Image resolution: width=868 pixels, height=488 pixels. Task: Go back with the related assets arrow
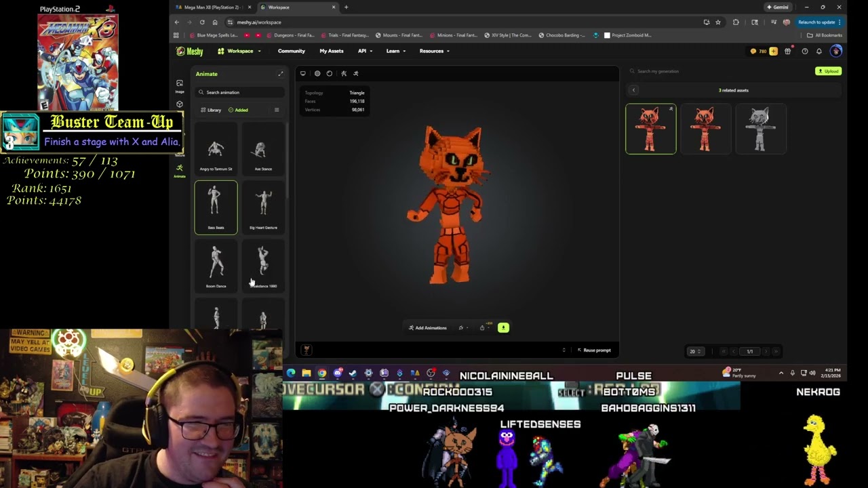(x=633, y=90)
